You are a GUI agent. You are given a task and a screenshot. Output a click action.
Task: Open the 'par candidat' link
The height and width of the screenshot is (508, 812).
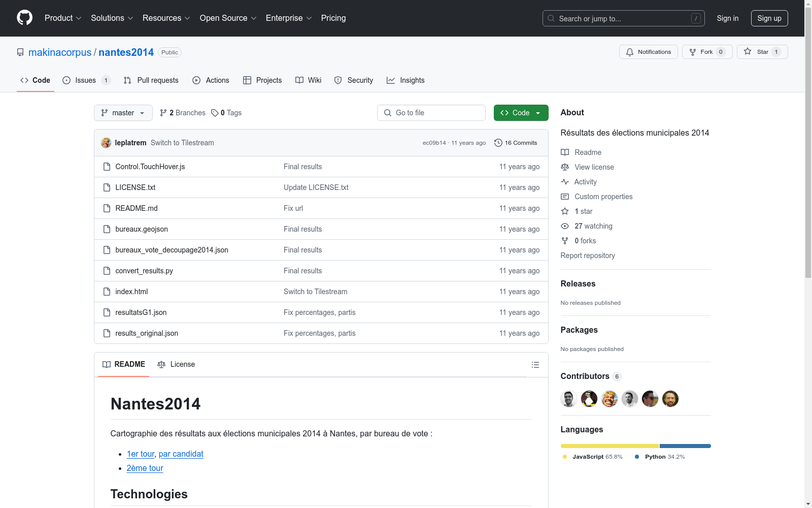(181, 454)
